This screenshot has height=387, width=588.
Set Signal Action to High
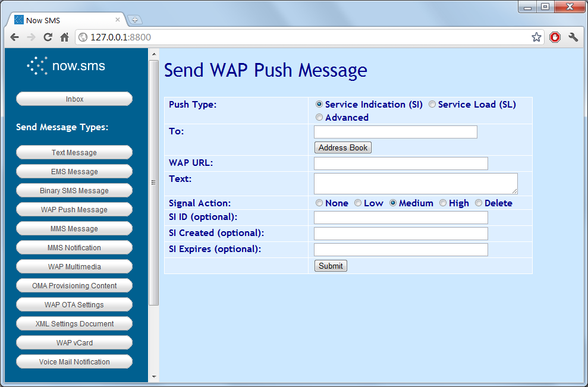coord(443,203)
